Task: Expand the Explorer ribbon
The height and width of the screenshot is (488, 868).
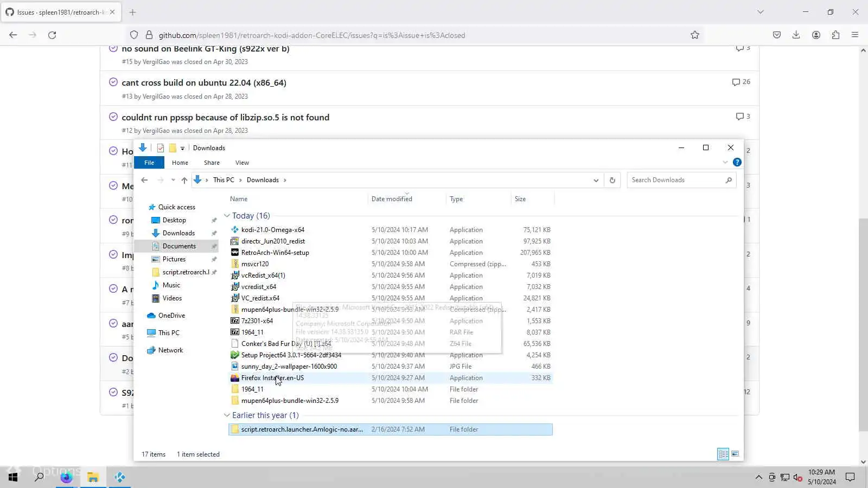Action: pos(725,162)
